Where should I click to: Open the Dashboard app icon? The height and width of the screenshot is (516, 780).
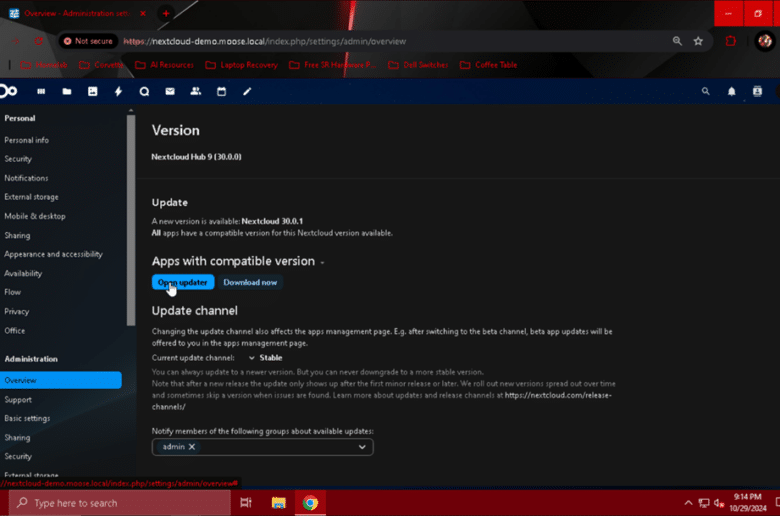pos(41,92)
